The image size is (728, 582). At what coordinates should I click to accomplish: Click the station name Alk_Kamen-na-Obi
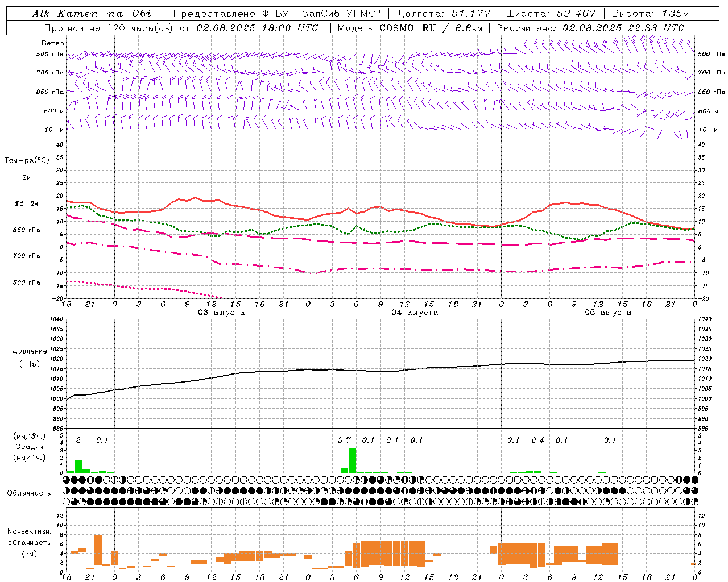coord(92,14)
